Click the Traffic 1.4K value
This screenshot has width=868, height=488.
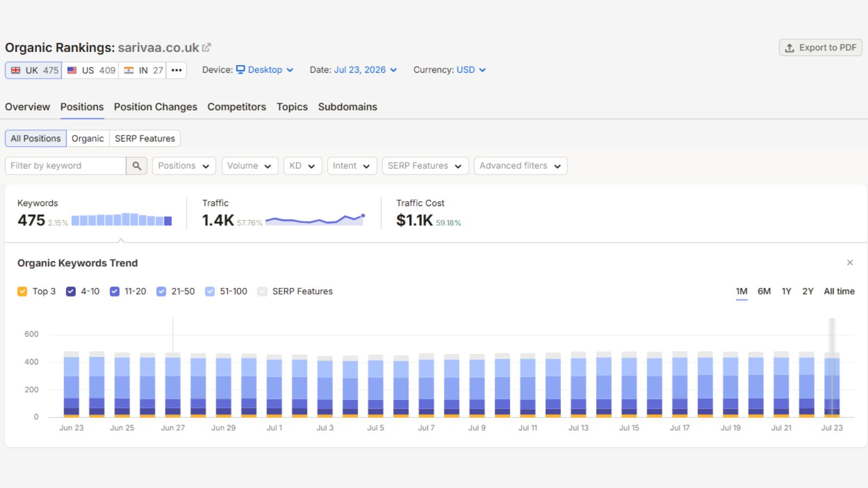coord(218,220)
